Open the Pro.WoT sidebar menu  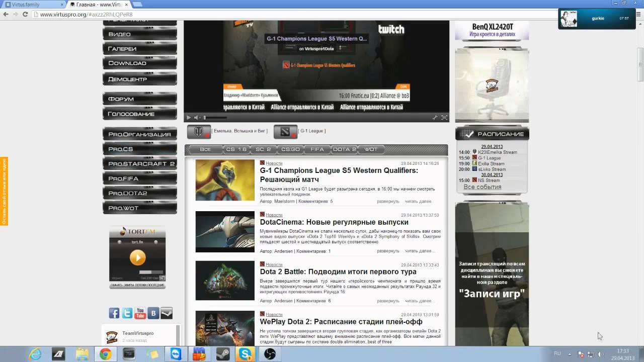140,208
